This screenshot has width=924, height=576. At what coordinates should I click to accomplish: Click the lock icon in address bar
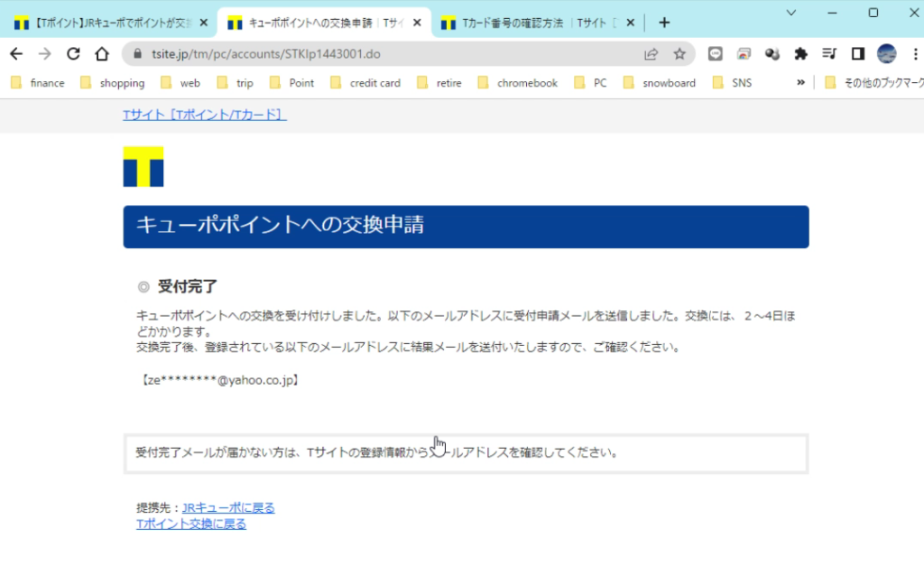pyautogui.click(x=137, y=54)
